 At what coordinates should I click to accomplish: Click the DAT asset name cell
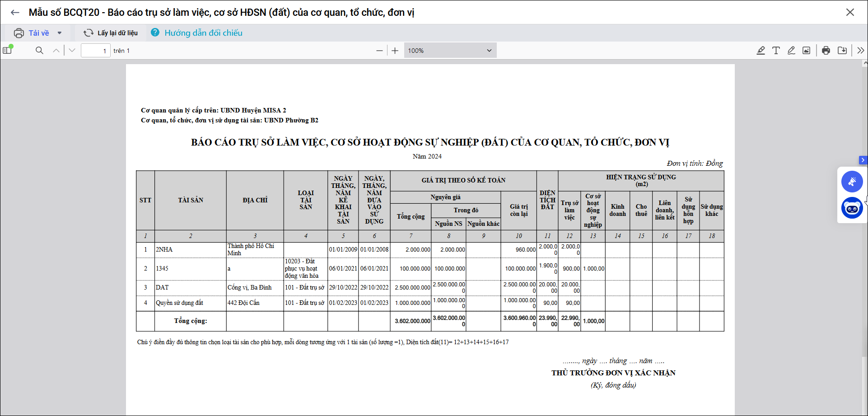[x=191, y=287]
